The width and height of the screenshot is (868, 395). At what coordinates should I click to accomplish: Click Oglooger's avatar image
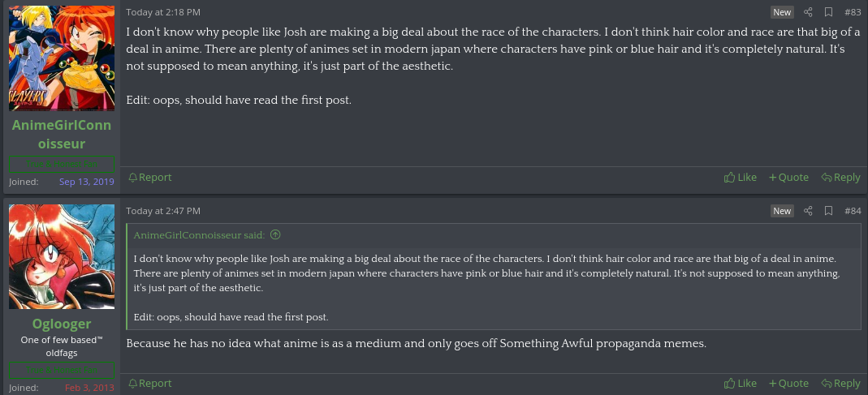tap(62, 256)
